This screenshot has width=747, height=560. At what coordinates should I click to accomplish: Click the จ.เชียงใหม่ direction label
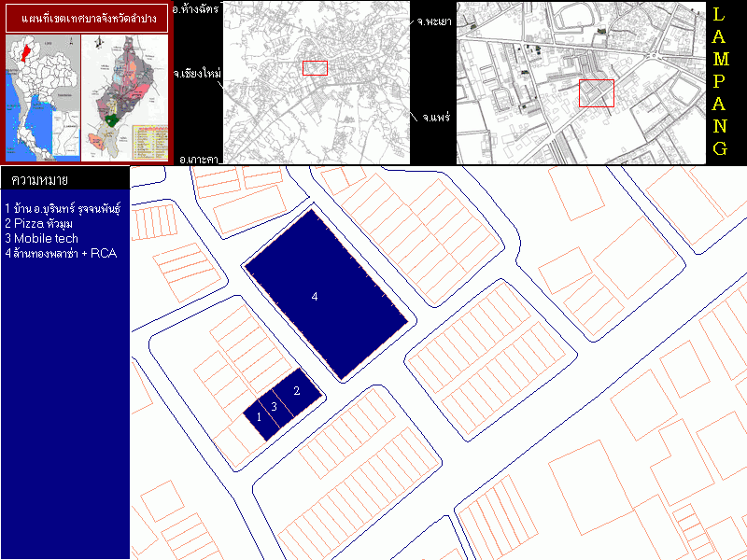pyautogui.click(x=195, y=72)
